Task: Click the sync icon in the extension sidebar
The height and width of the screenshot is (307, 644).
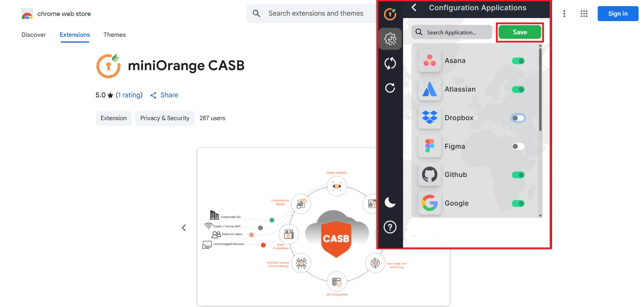Action: click(x=390, y=63)
